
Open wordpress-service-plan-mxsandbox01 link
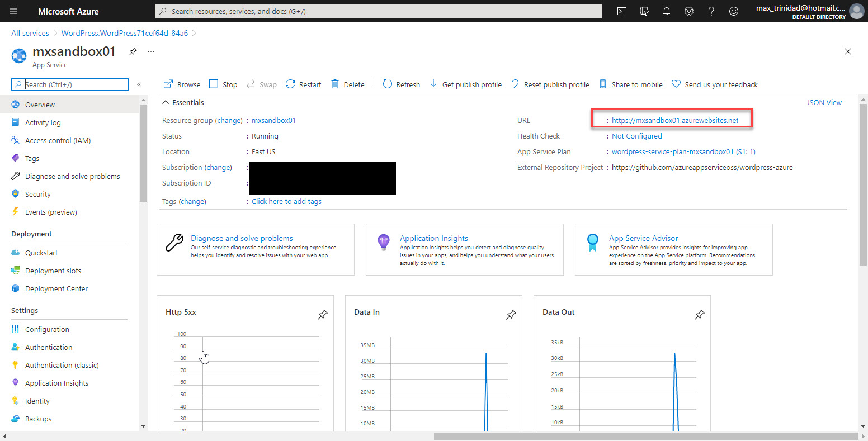click(x=683, y=151)
